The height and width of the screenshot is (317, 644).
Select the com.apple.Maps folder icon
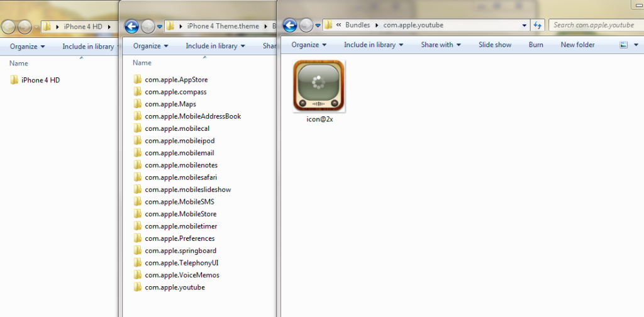(x=138, y=104)
